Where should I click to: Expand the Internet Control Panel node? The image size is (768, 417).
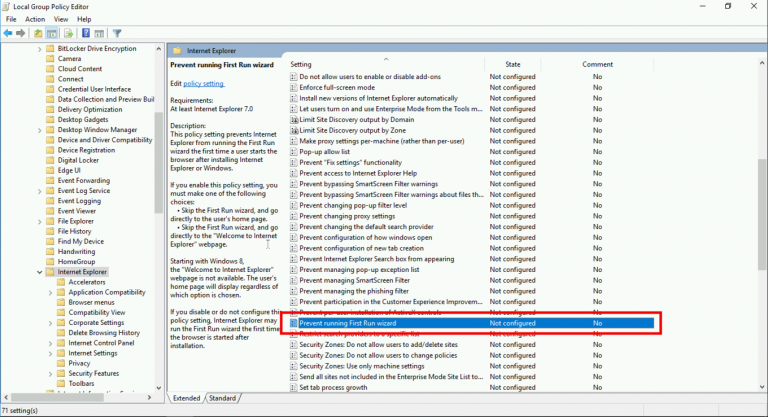50,343
